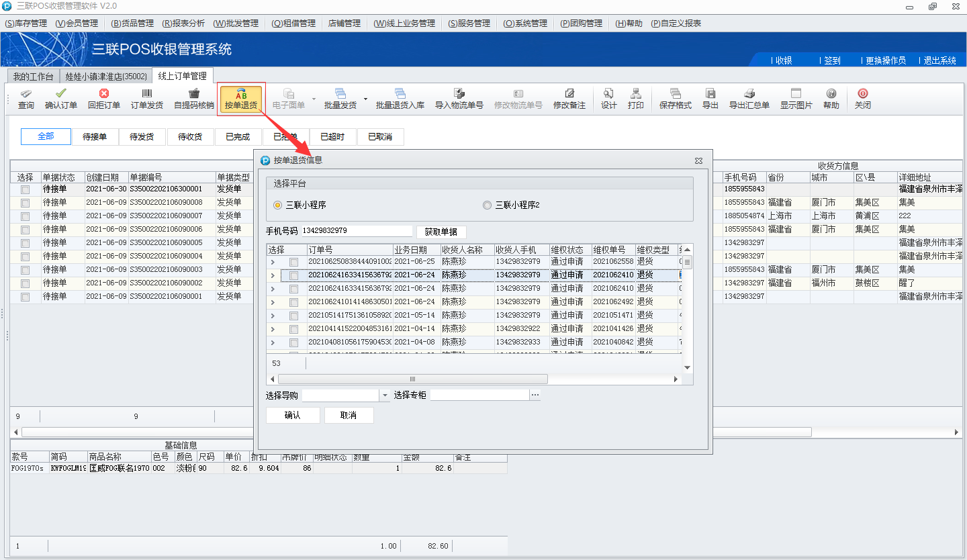Click the 回拒订单 toolbar icon

(104, 99)
